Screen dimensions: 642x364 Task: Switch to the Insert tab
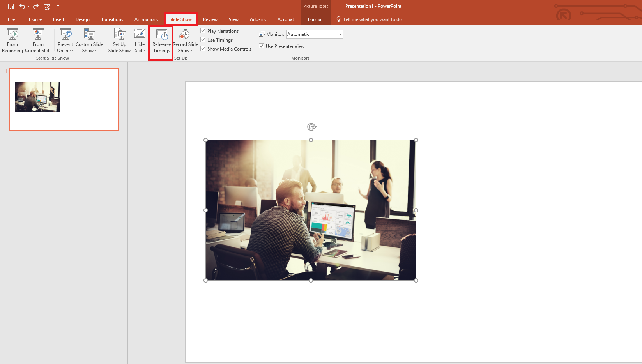[x=58, y=19]
